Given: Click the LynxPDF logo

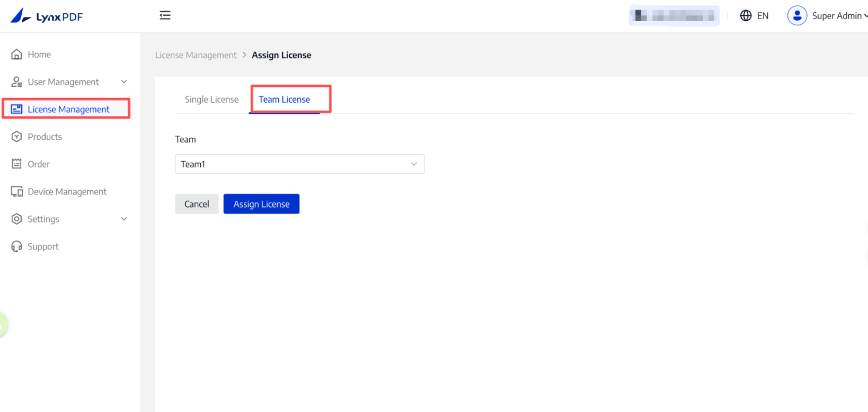Looking at the screenshot, I should coord(47,16).
